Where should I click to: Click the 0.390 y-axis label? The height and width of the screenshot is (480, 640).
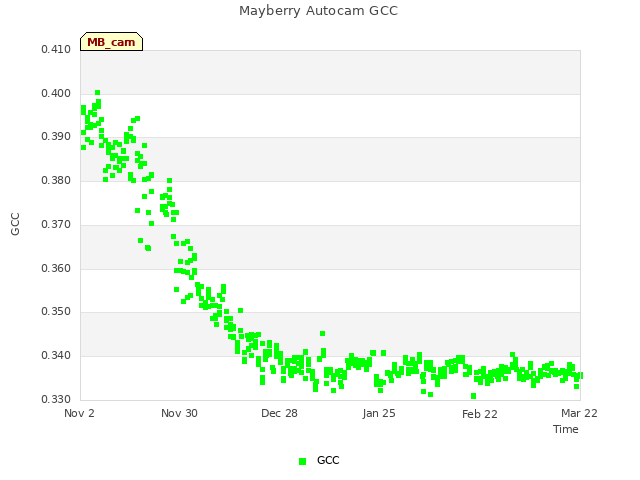pyautogui.click(x=56, y=136)
